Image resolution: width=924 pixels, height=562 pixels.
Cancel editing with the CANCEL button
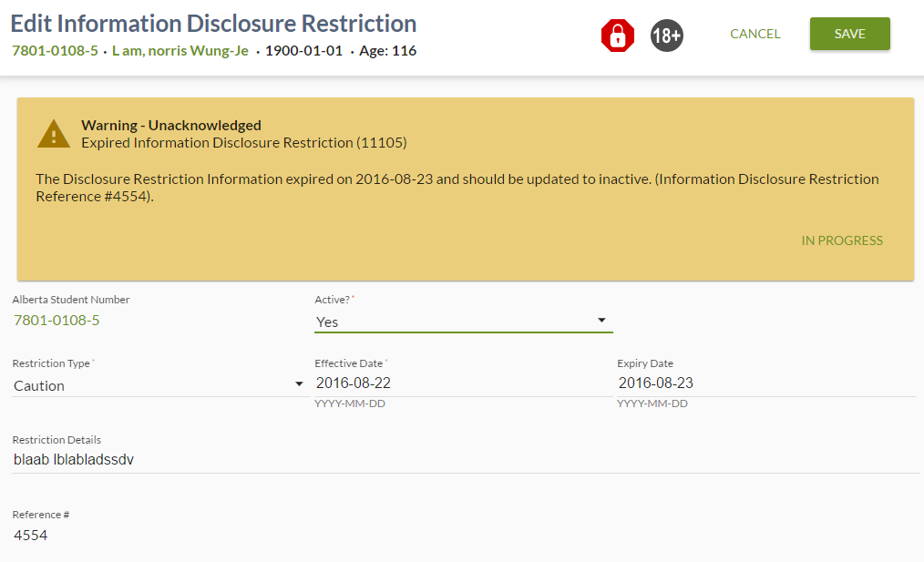(755, 34)
